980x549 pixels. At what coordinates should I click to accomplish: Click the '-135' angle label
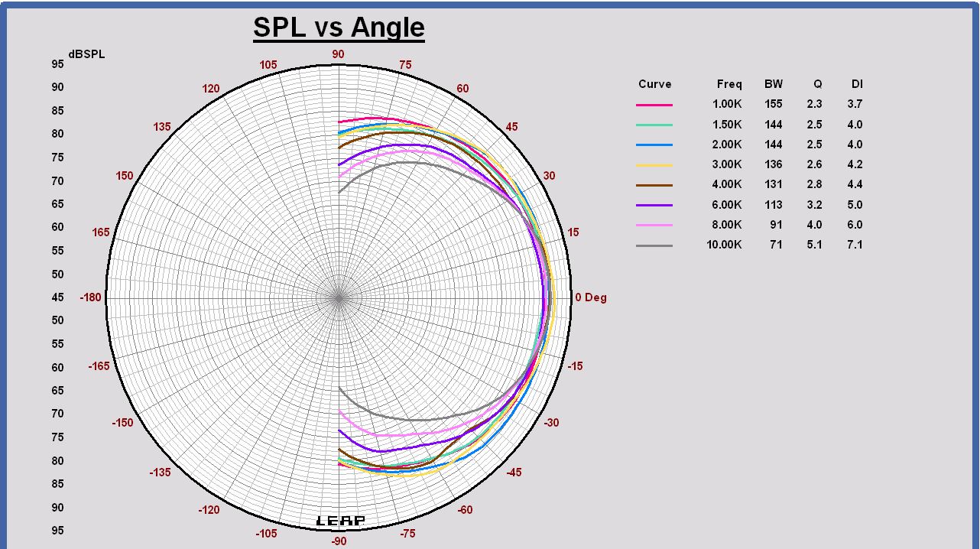tap(160, 473)
